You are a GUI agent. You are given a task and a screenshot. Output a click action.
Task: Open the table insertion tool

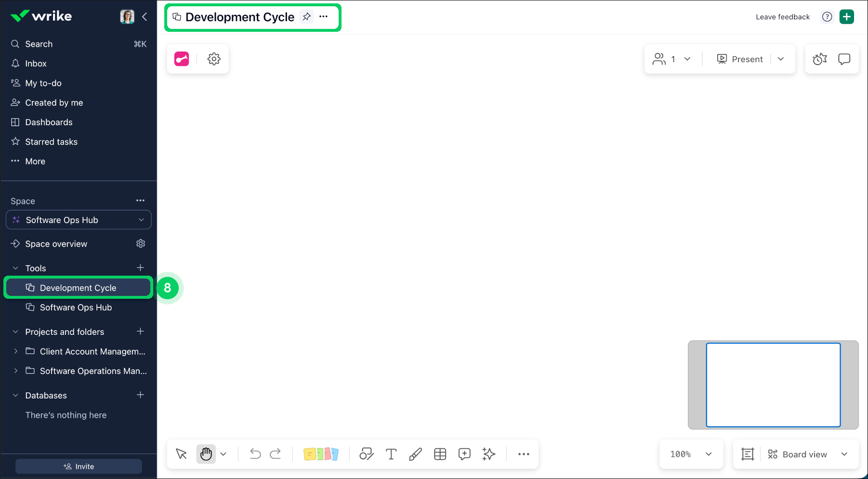point(439,454)
